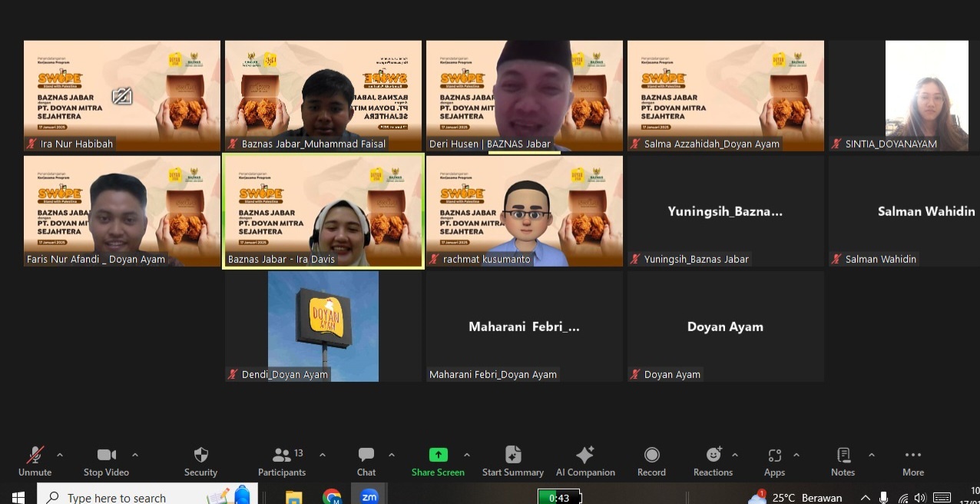Click the Doyan Ayam signboard picture on Dendi's tile
The width and height of the screenshot is (980, 504).
click(323, 327)
